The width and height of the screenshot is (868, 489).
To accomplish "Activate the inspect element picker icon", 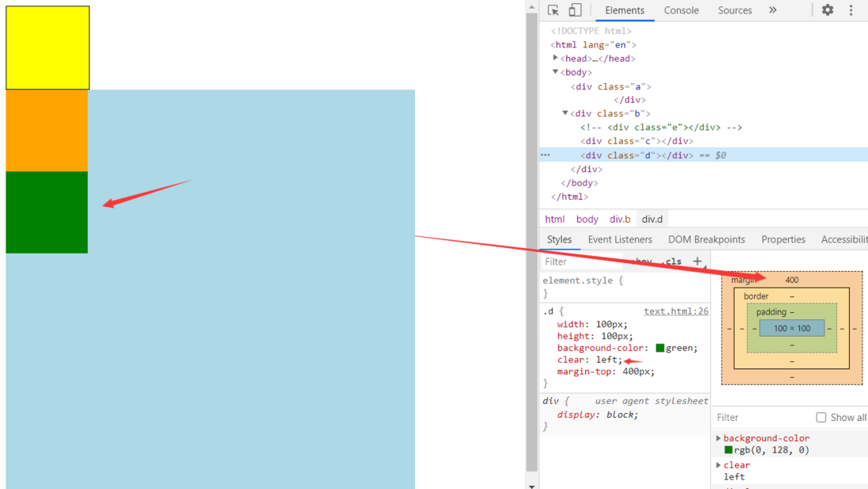I will pos(553,10).
